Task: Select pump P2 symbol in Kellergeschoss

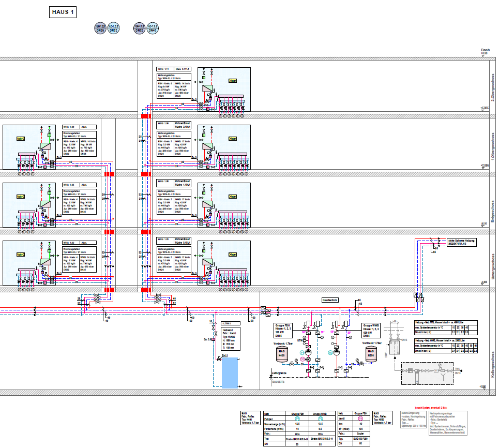Action: (x=336, y=352)
